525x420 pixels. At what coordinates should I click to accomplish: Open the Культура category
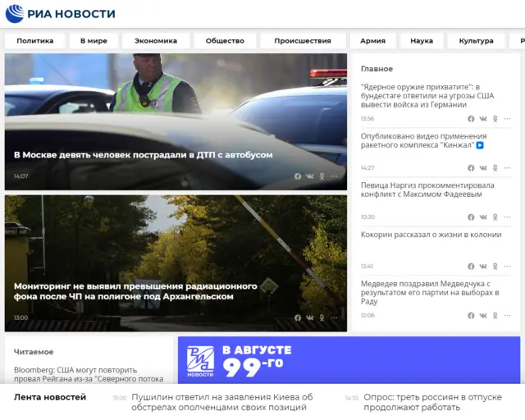476,41
